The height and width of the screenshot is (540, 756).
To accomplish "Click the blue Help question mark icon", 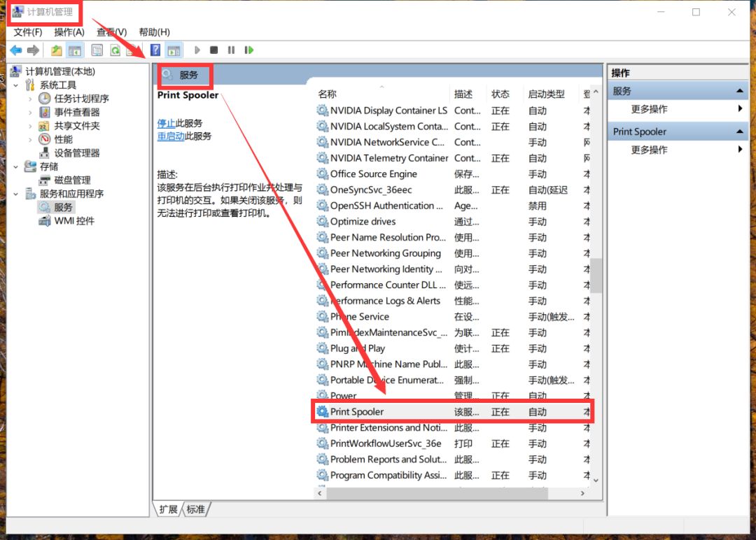I will pyautogui.click(x=155, y=50).
